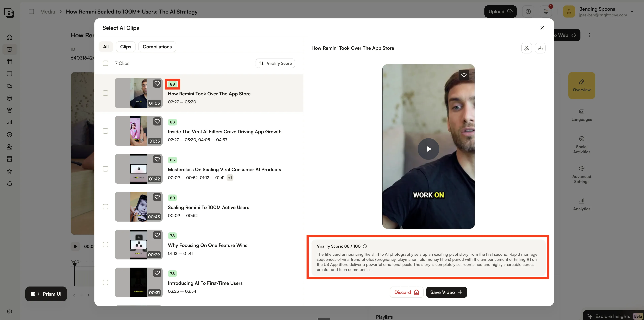Image resolution: width=644 pixels, height=320 pixels.
Task: Check Introducing AI To First-Time Users
Action: (105, 282)
